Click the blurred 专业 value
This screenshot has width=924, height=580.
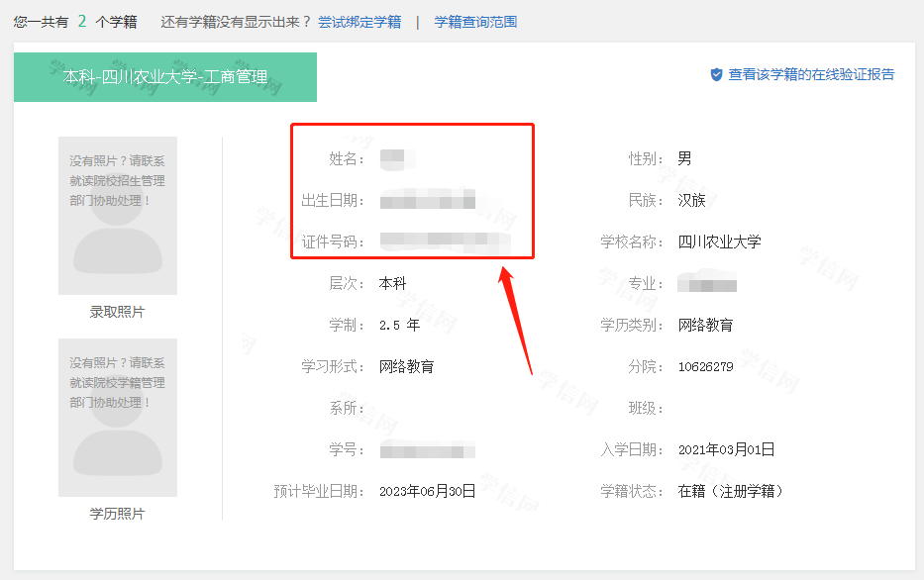click(x=707, y=284)
